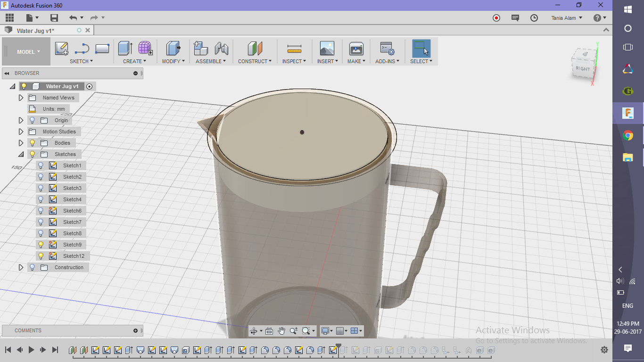The width and height of the screenshot is (644, 362).
Task: Open timeline settings gear
Action: (604, 350)
